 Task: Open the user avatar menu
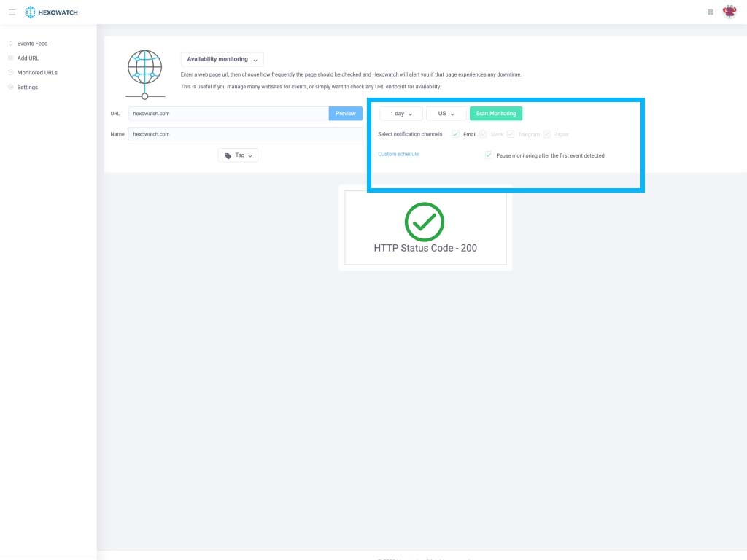tap(729, 12)
